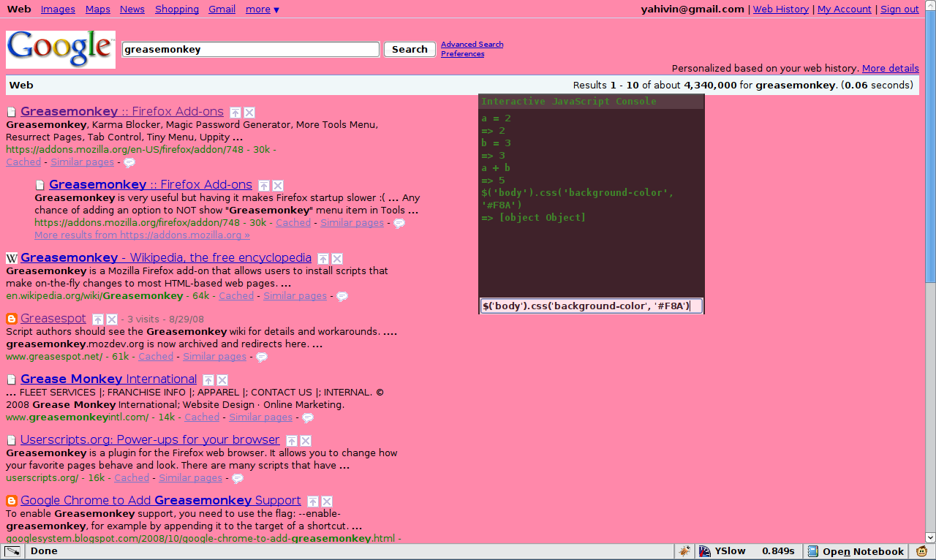The width and height of the screenshot is (936, 560).
Task: Open Advanced Search link
Action: pyautogui.click(x=472, y=44)
